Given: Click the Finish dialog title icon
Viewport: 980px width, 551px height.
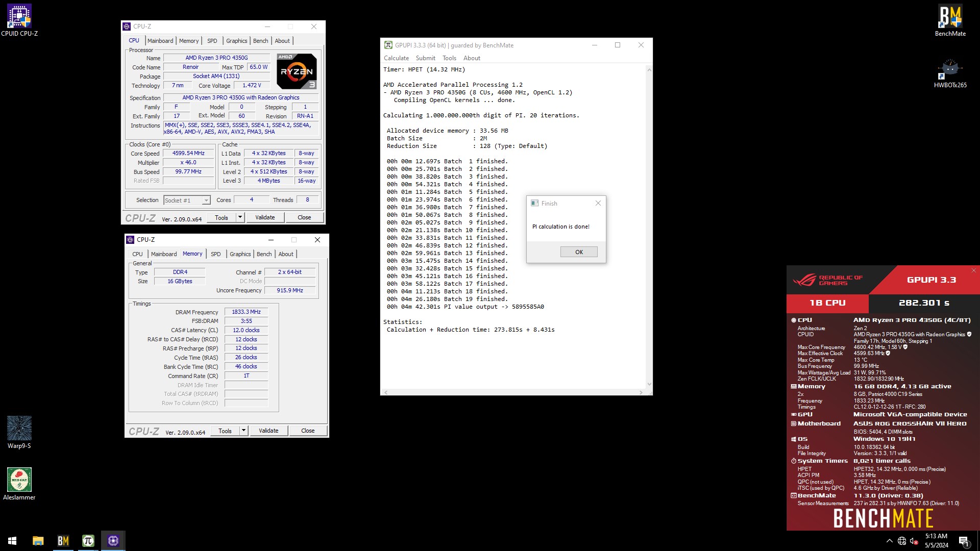Looking at the screenshot, I should pyautogui.click(x=534, y=203).
